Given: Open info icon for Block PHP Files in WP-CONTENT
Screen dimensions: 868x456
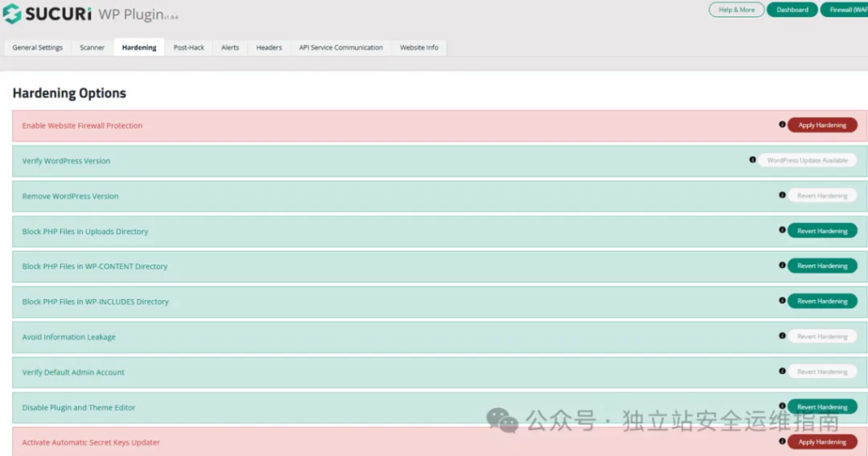Looking at the screenshot, I should [782, 265].
